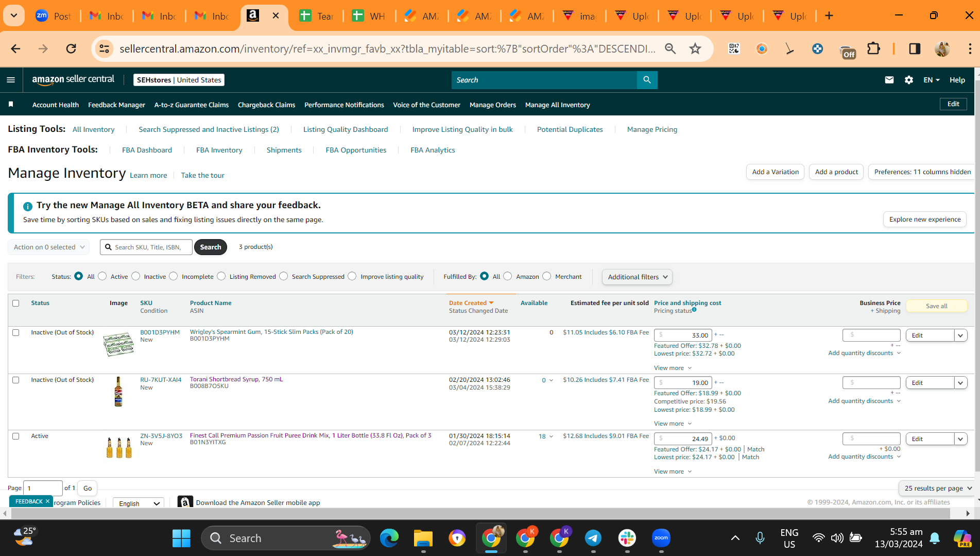Screen dimensions: 980x556
Task: Open Slack from taskbar
Action: coord(627,538)
